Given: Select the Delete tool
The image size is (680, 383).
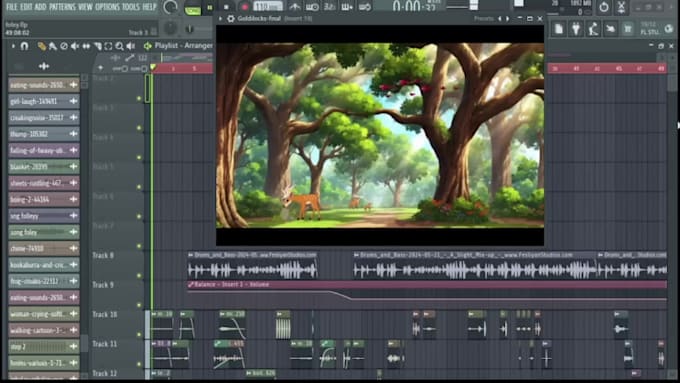Looking at the screenshot, I should coord(64,46).
